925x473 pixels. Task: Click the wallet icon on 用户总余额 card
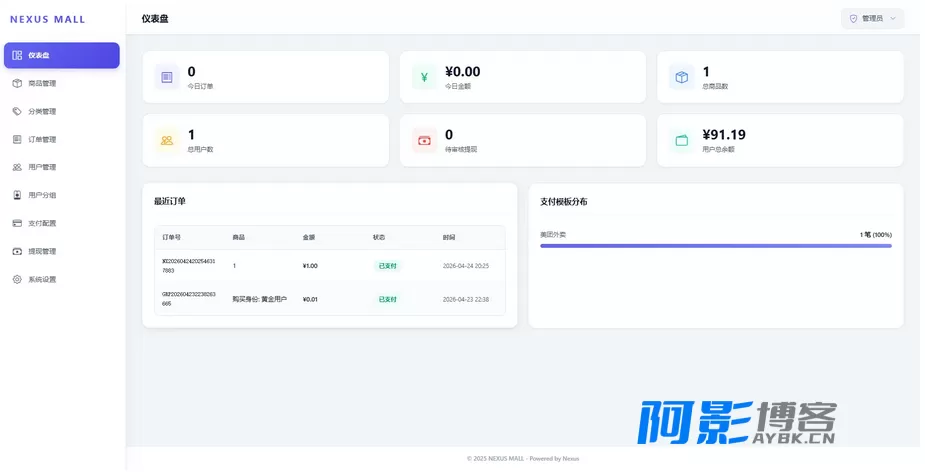(x=681, y=140)
